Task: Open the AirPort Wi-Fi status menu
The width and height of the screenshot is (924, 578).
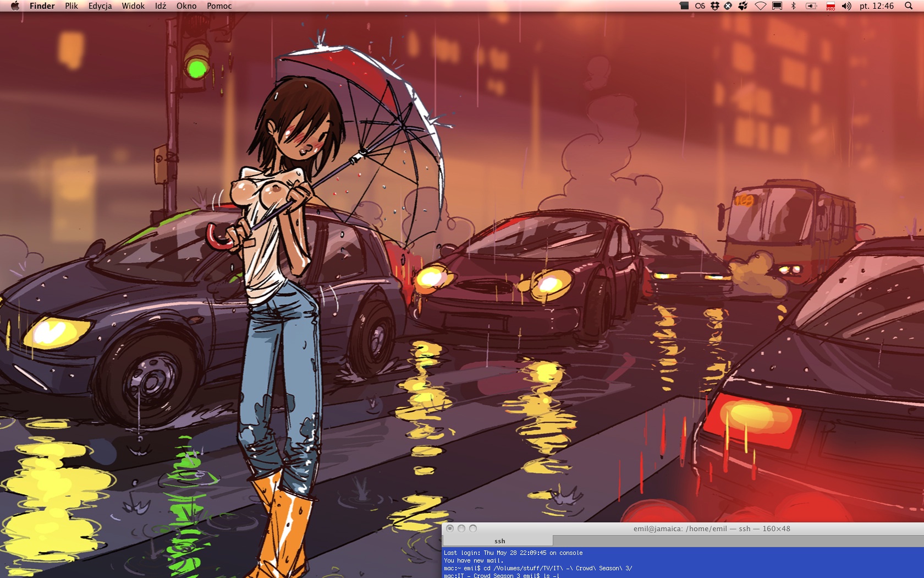Action: [x=760, y=6]
